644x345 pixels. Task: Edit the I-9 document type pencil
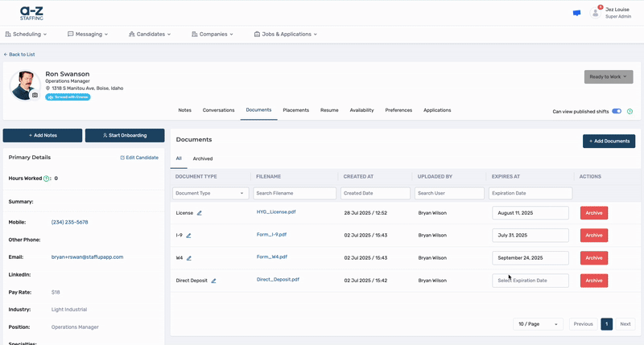tap(188, 236)
